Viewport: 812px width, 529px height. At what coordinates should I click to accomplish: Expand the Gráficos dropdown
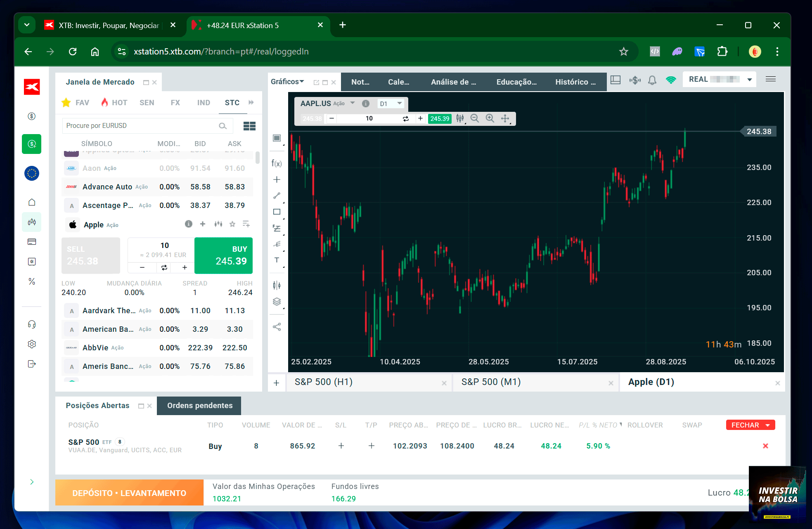287,81
